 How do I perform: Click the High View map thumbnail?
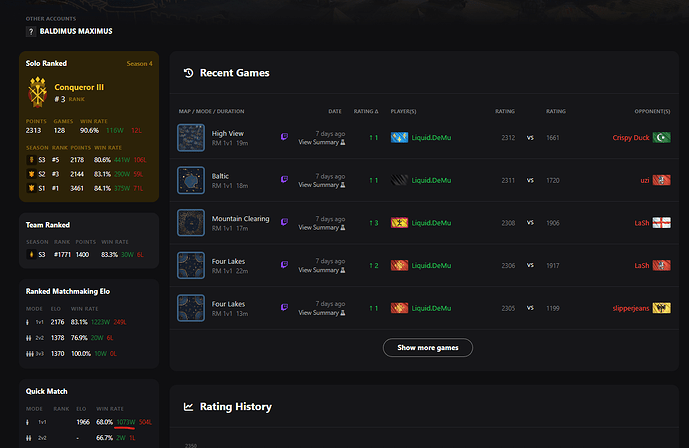pyautogui.click(x=191, y=137)
